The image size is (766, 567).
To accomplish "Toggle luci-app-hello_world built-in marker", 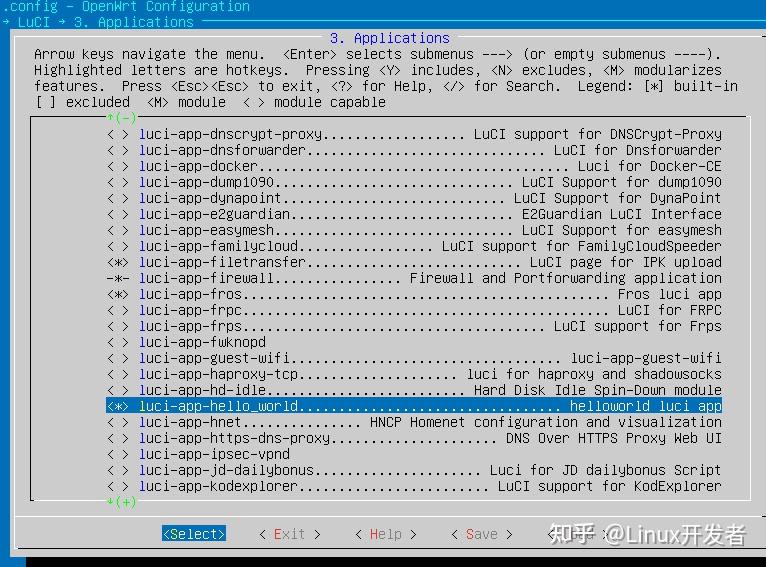I will (118, 406).
